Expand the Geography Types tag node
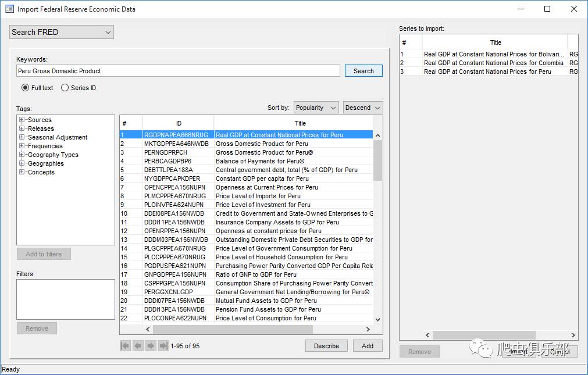 point(22,155)
